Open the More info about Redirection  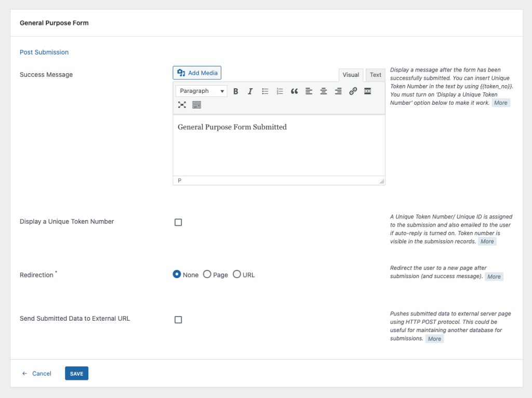494,277
